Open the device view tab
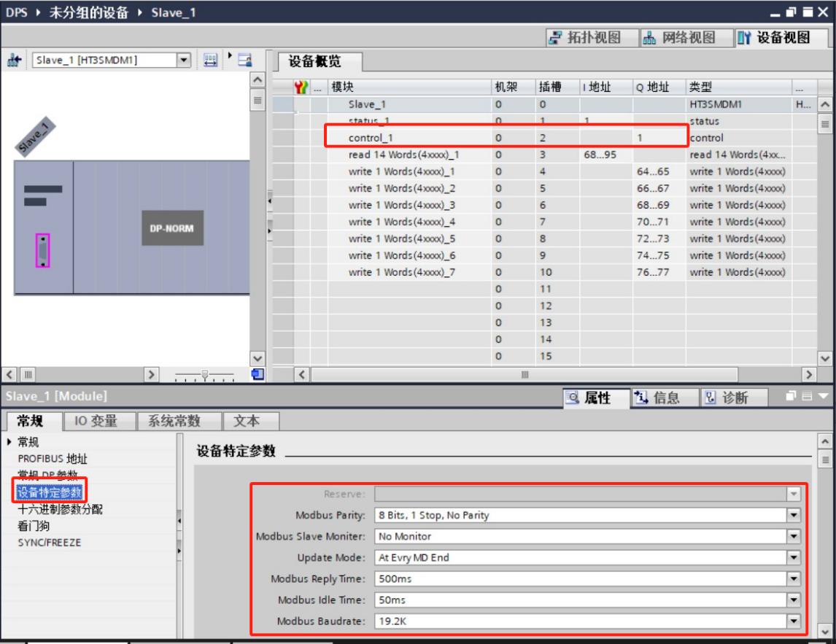The height and width of the screenshot is (644, 836). coord(781,37)
